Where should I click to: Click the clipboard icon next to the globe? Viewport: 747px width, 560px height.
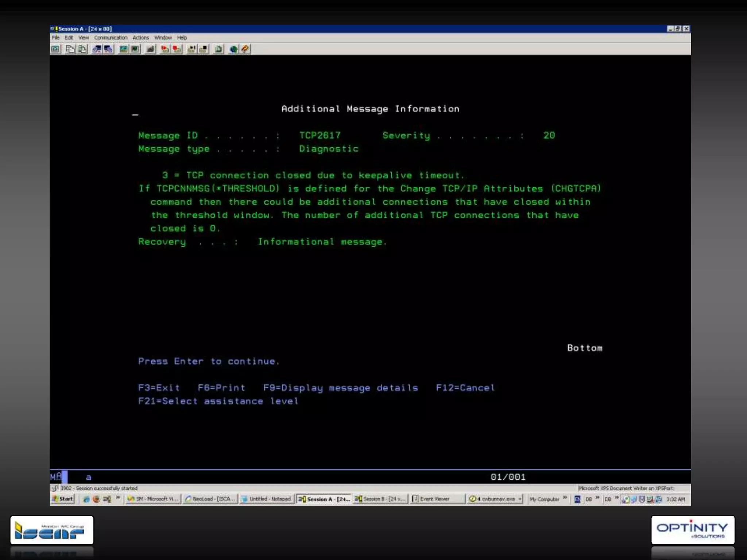[218, 49]
